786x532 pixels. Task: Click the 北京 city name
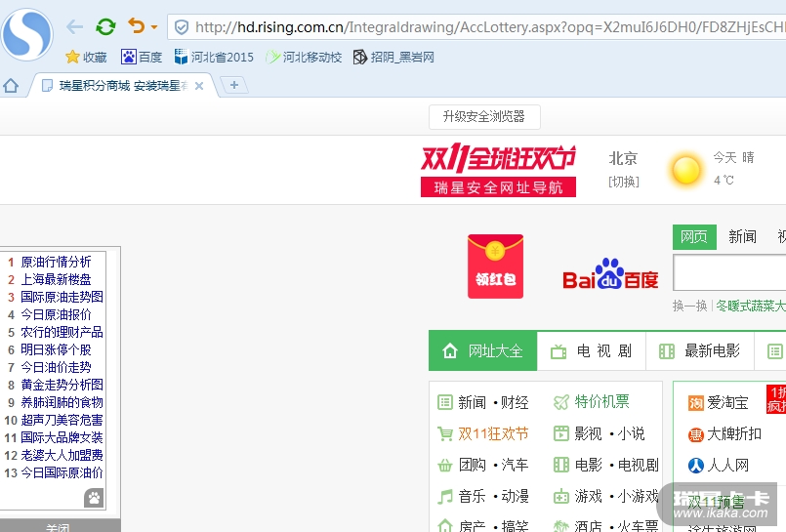point(623,159)
